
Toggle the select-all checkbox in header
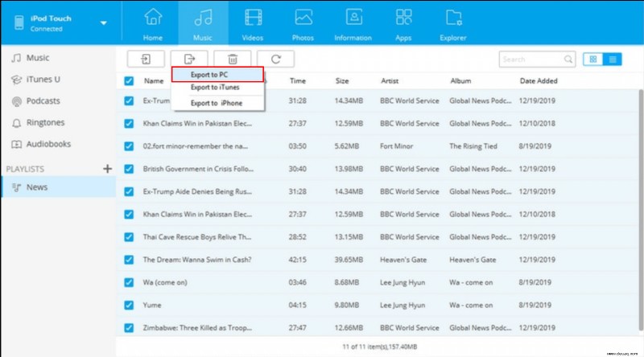pos(129,81)
